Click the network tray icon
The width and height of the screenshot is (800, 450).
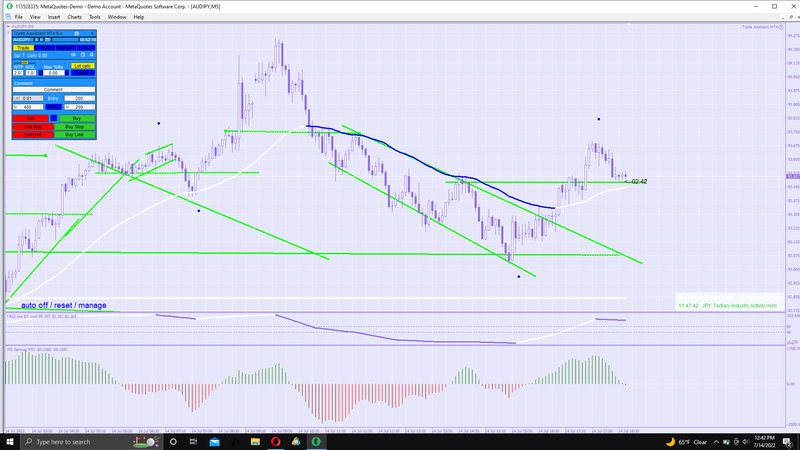(x=736, y=442)
